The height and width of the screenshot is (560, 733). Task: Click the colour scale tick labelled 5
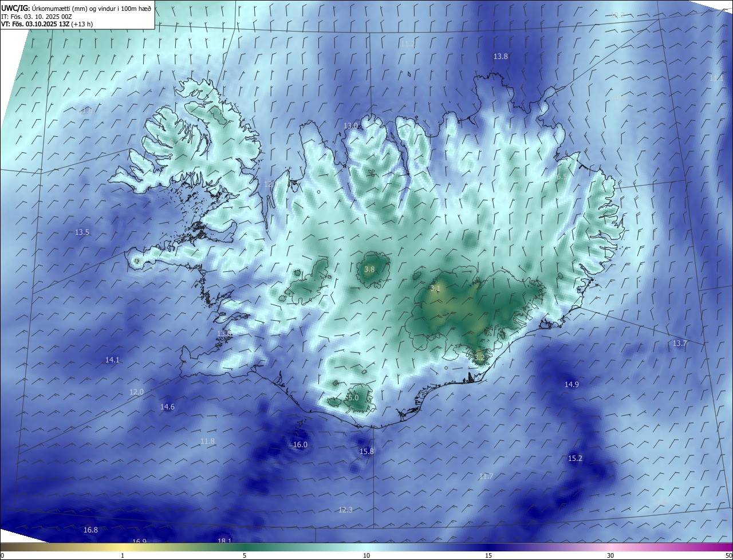[x=245, y=555]
